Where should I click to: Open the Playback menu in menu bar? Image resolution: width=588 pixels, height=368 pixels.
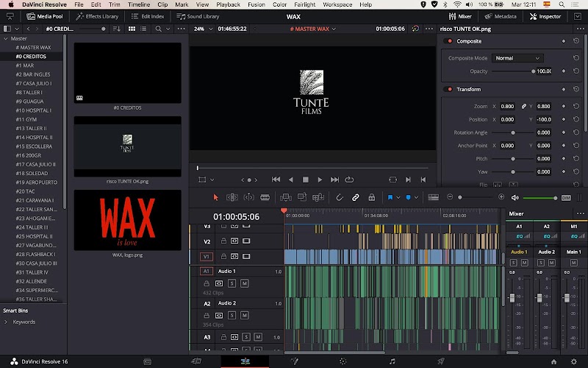coord(228,4)
